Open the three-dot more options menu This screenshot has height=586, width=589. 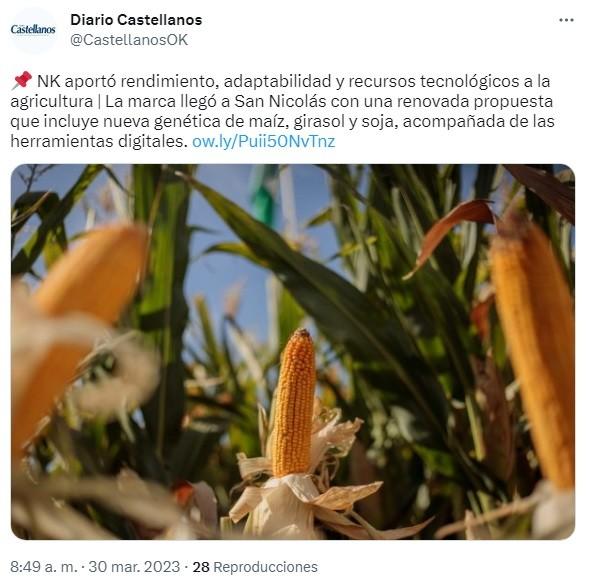[x=566, y=20]
